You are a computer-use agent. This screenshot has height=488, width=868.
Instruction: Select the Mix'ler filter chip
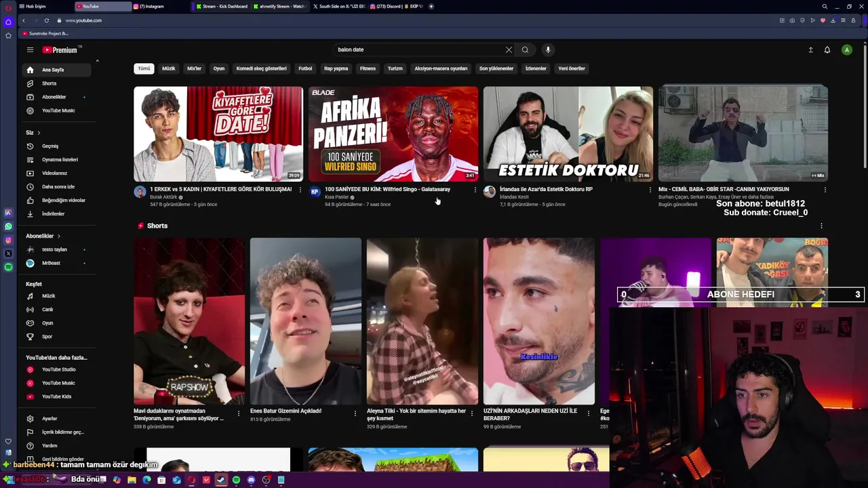click(x=195, y=68)
